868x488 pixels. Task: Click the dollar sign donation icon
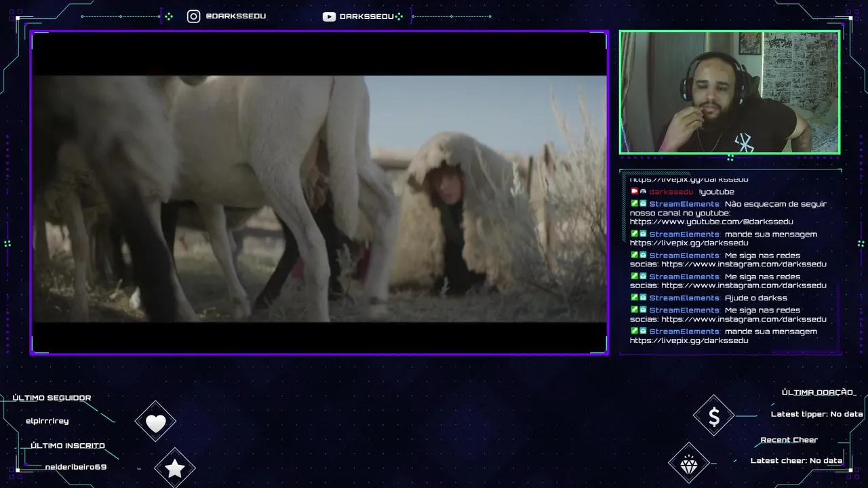[714, 417]
